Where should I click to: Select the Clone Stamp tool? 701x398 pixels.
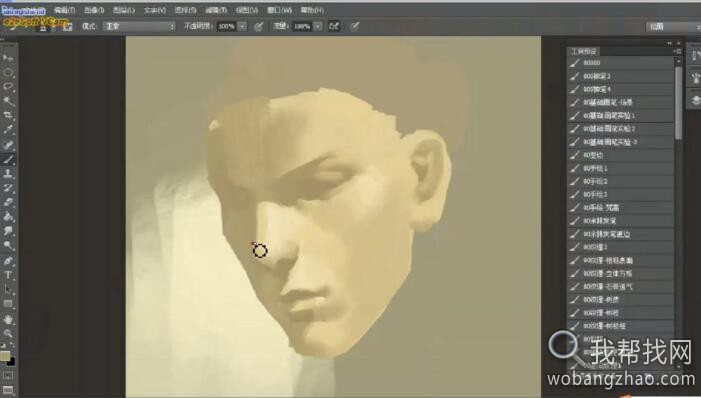[8, 174]
